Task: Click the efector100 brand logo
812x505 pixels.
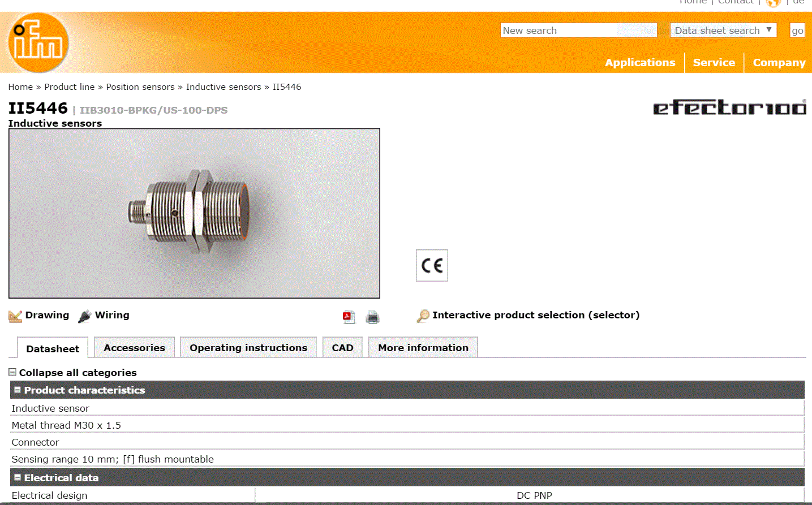Action: tap(729, 107)
